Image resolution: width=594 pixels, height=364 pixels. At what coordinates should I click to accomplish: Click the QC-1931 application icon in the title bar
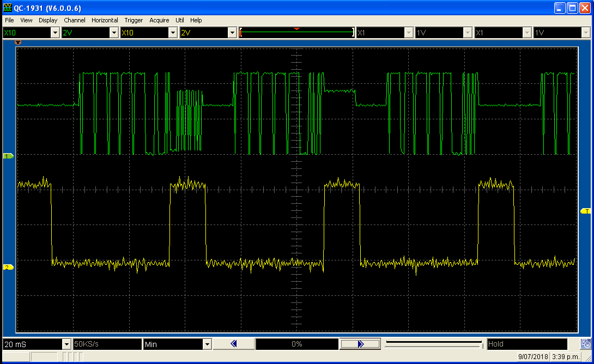pos(6,7)
